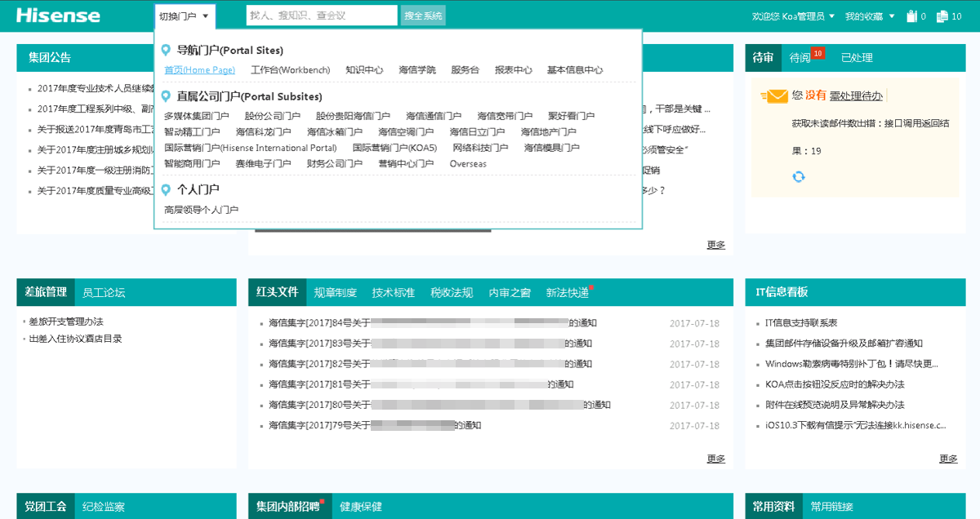Click 更多 in the 红头文件 panel

pyautogui.click(x=716, y=459)
